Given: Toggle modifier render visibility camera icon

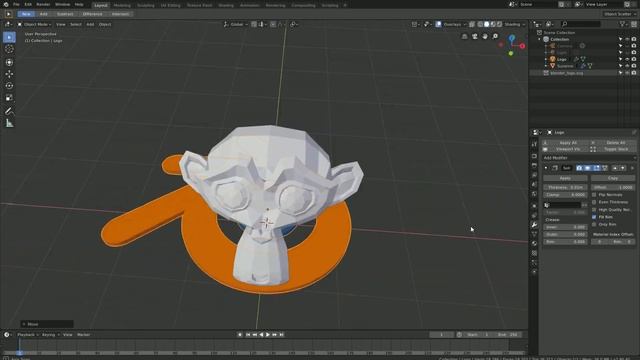Looking at the screenshot, I should coord(579,168).
